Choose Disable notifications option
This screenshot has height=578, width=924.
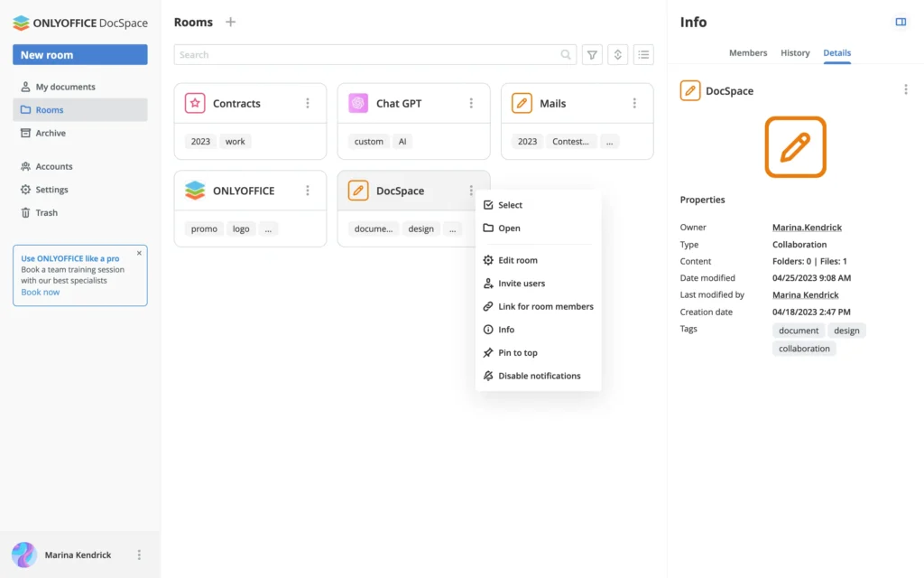click(538, 376)
